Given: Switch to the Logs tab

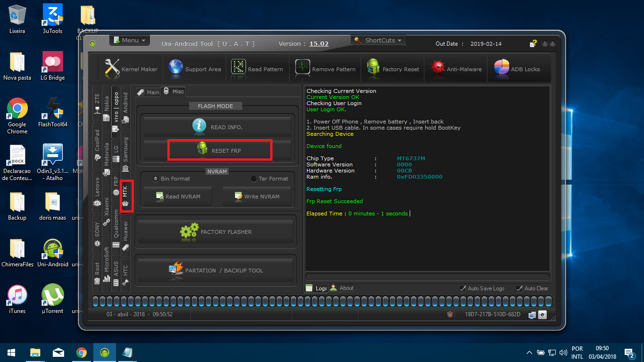Looking at the screenshot, I should coord(316,288).
